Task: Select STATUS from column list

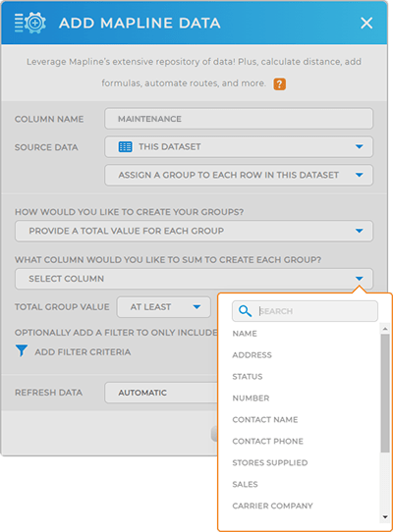Action: pos(248,377)
